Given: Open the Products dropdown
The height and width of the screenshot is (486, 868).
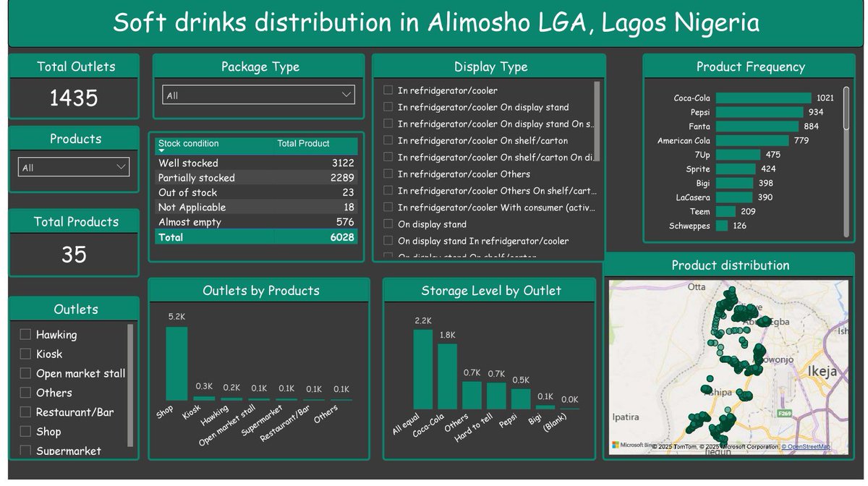Looking at the screenshot, I should pyautogui.click(x=74, y=167).
